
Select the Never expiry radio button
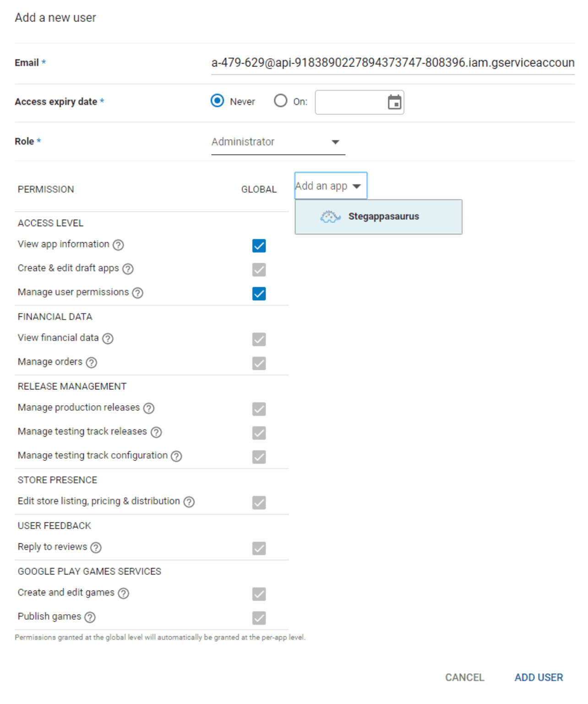tap(218, 101)
